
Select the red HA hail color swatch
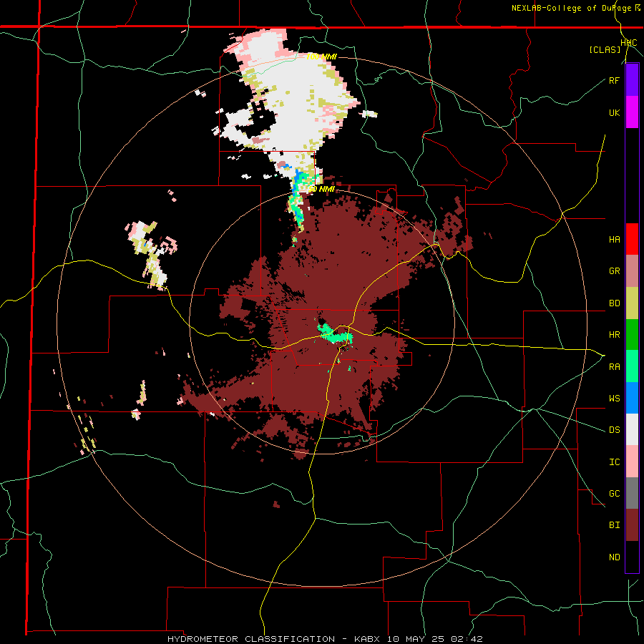coord(632,239)
